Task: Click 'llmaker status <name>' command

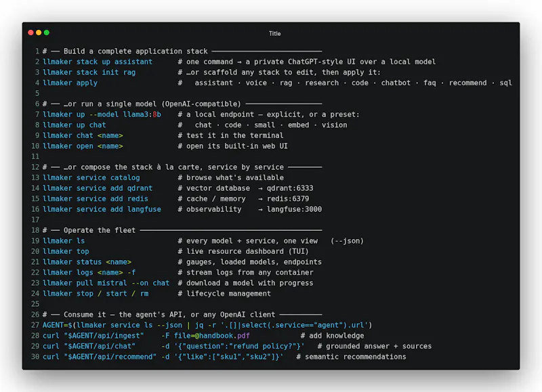Action: click(x=87, y=262)
